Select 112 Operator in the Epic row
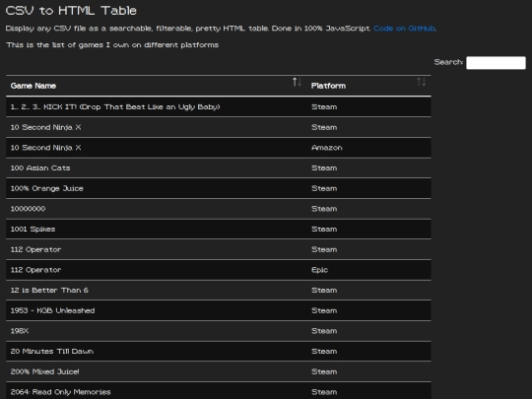532x399 pixels. coord(219,270)
